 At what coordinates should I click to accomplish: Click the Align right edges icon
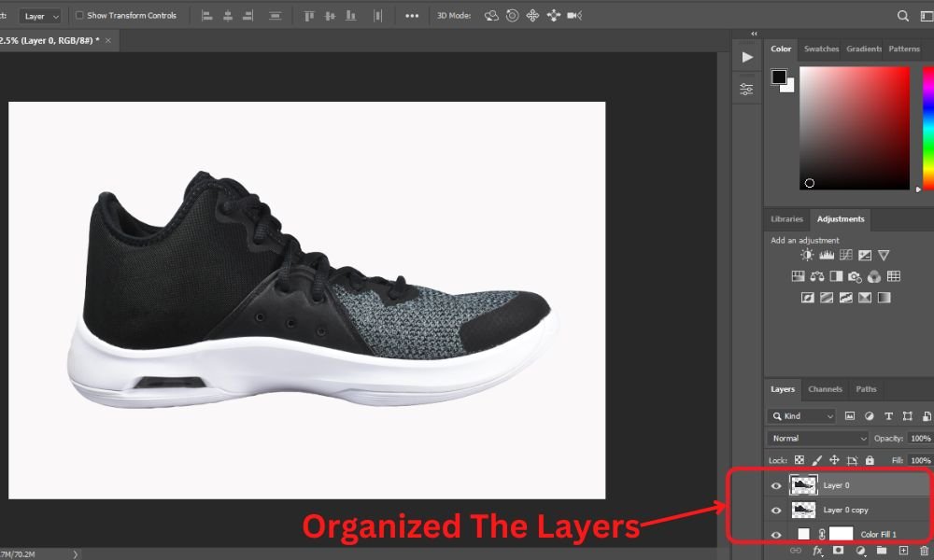248,16
